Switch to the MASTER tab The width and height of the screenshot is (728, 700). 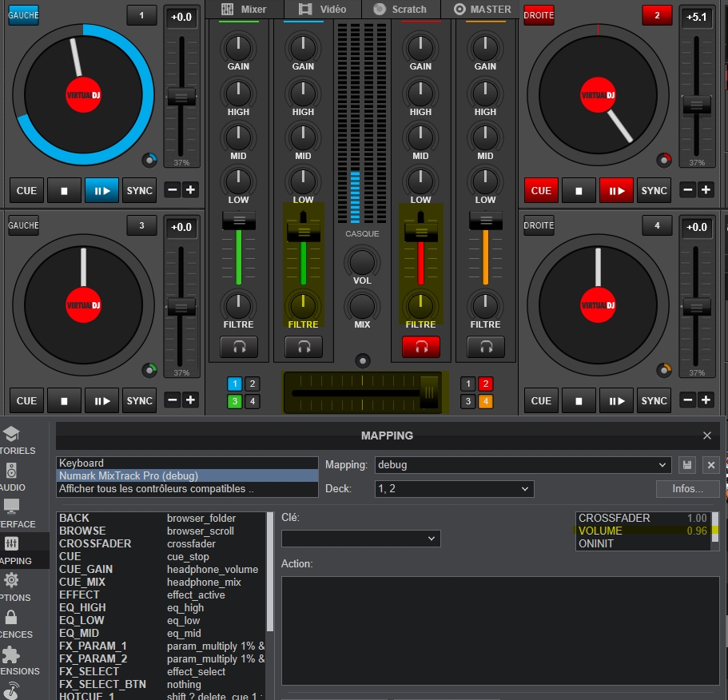pos(482,10)
